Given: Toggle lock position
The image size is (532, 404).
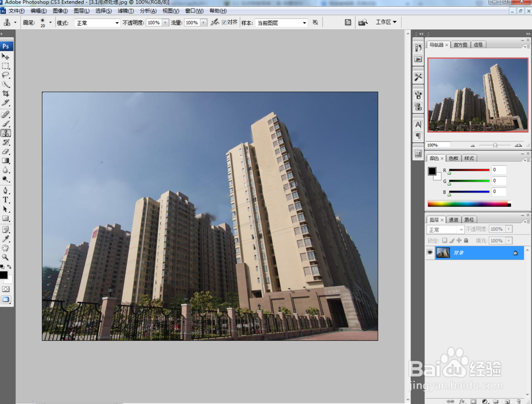Looking at the screenshot, I should tap(459, 240).
